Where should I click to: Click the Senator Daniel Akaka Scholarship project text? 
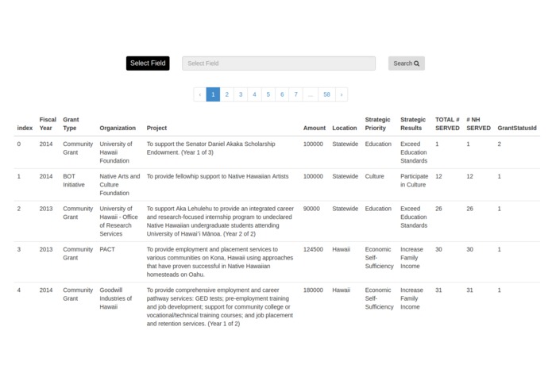pyautogui.click(x=211, y=148)
